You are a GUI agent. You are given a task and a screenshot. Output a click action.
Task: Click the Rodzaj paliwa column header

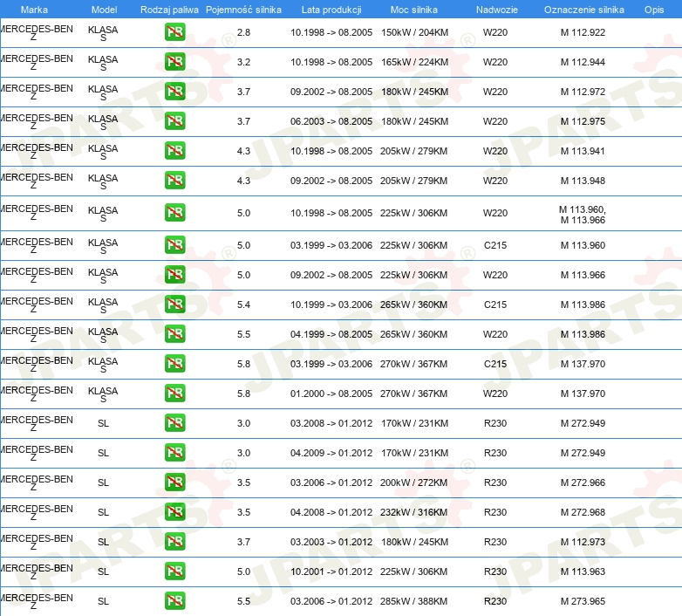point(169,10)
